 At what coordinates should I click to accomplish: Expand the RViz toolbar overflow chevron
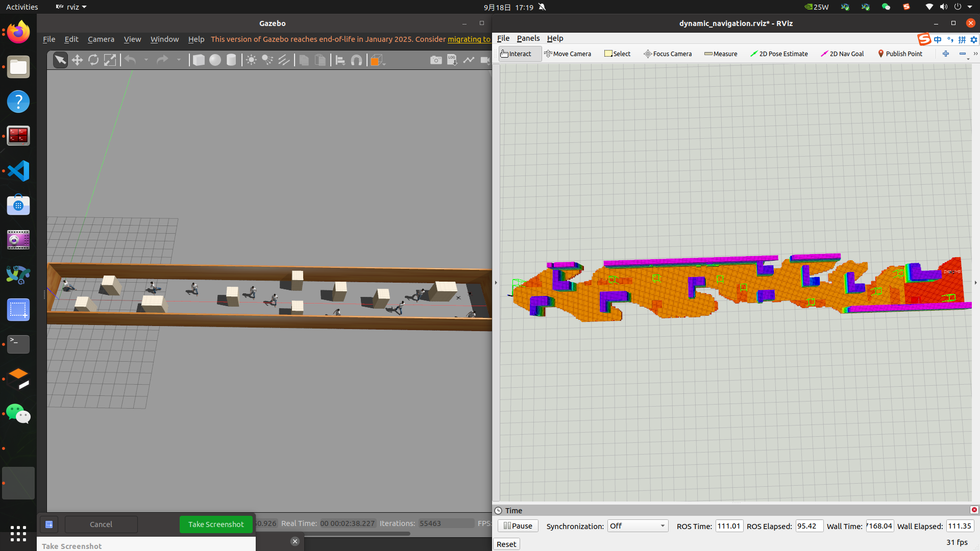(975, 54)
